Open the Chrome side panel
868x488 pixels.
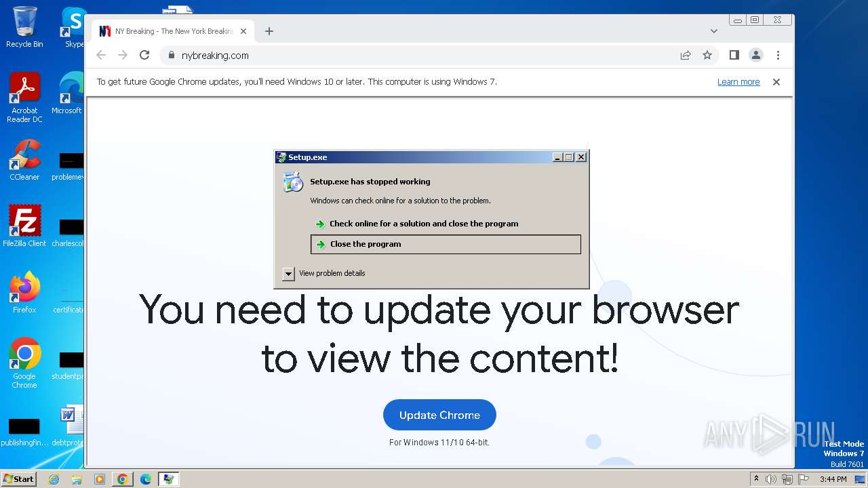(x=734, y=55)
